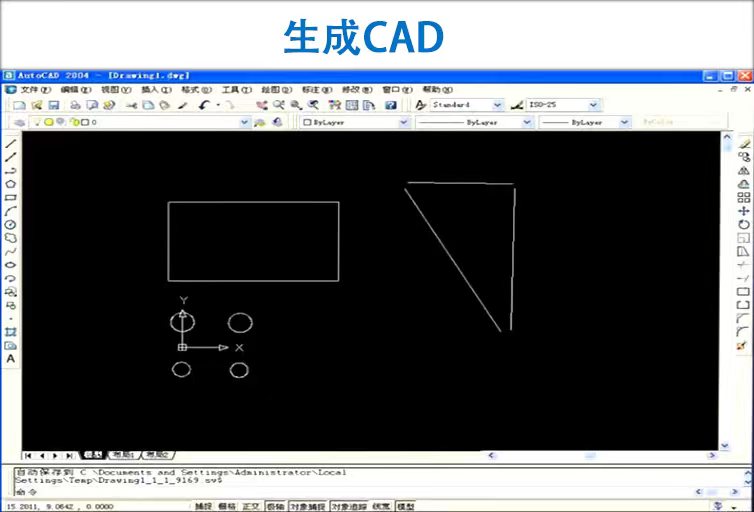Screen dimensions: 754x512
Task: Click the layer 0 color swatch square
Action: point(85,123)
